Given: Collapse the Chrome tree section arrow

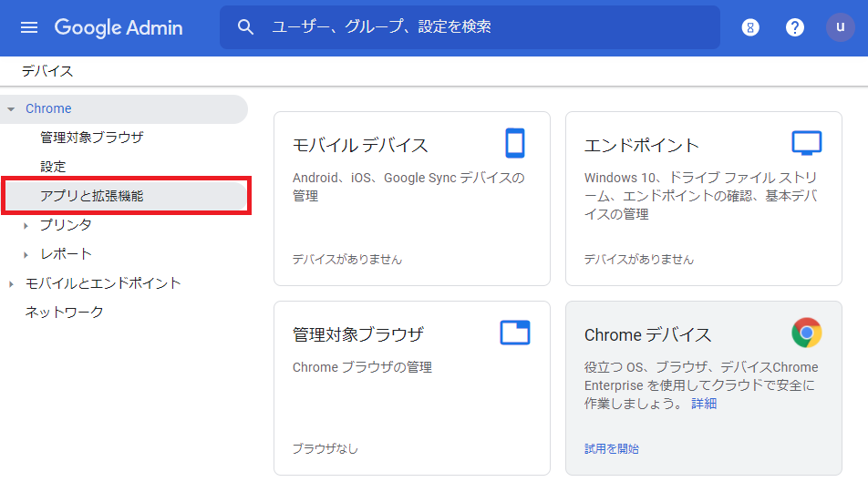Looking at the screenshot, I should coord(11,109).
